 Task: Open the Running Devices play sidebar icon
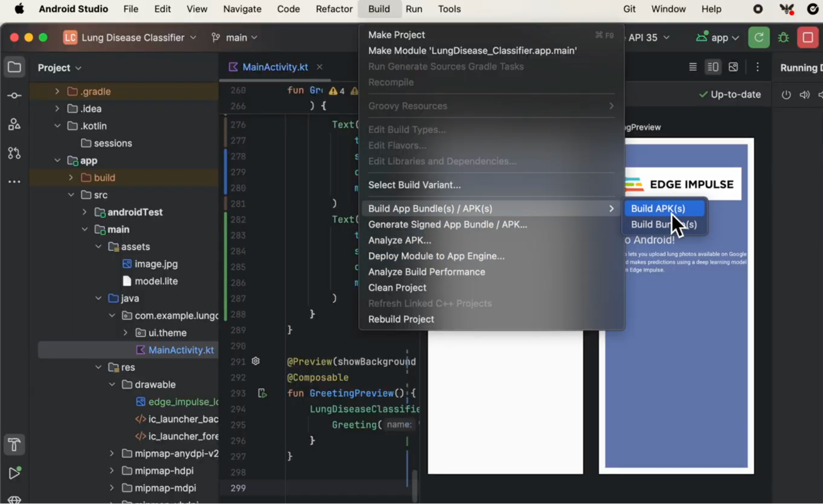click(x=14, y=473)
